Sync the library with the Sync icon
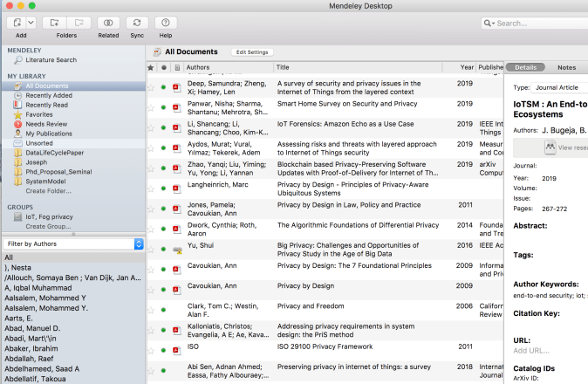Viewport: 588px width, 384px height. pos(136,22)
